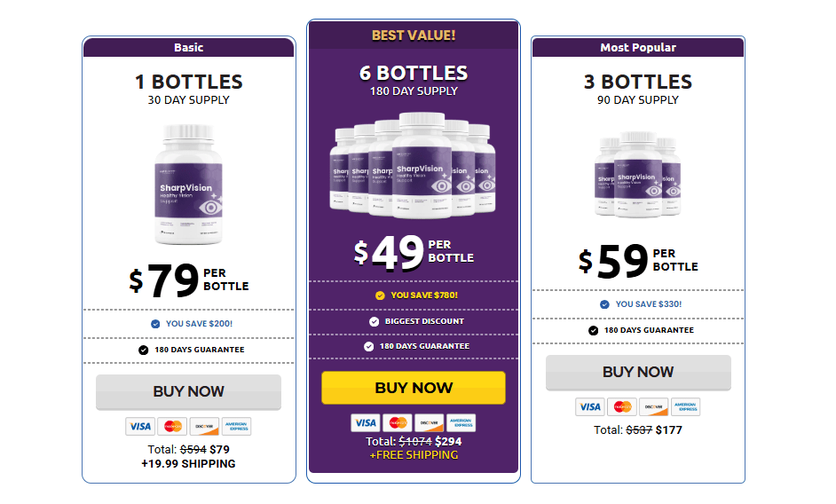Click the American Express icon in 6 bottles package

pyautogui.click(x=461, y=422)
